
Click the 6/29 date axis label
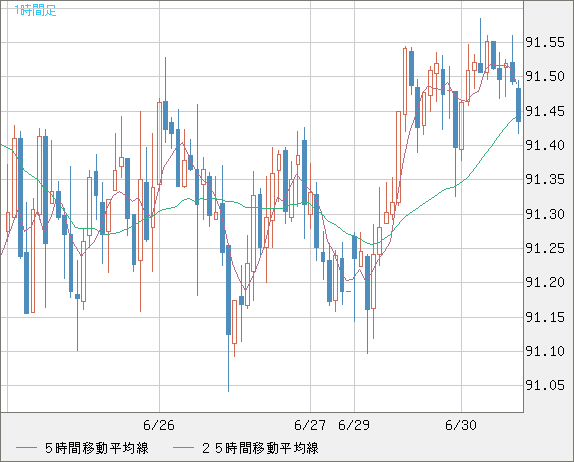(x=354, y=425)
